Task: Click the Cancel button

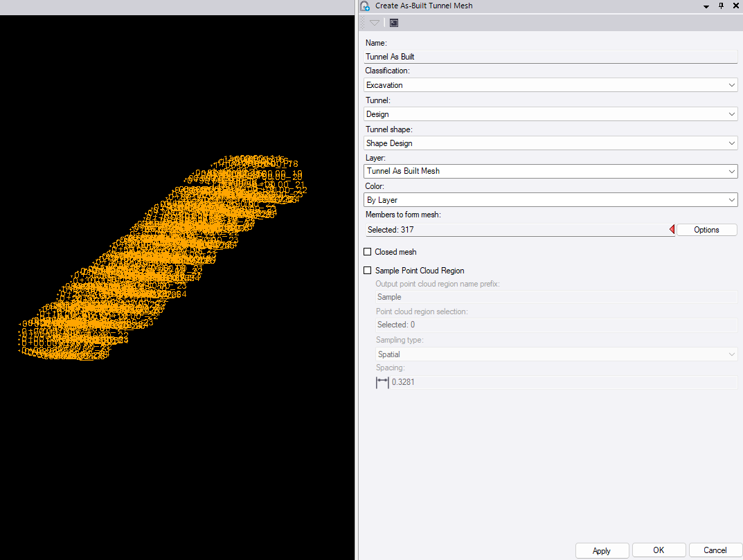Action: (715, 550)
